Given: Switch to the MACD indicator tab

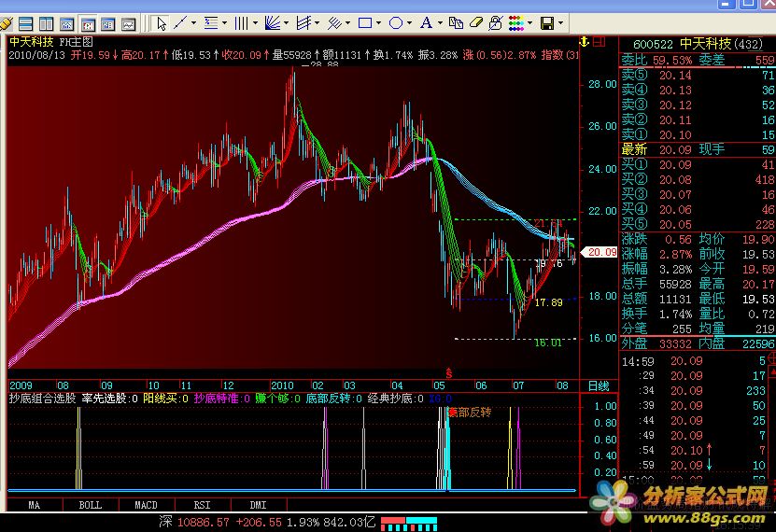Looking at the screenshot, I should [147, 505].
